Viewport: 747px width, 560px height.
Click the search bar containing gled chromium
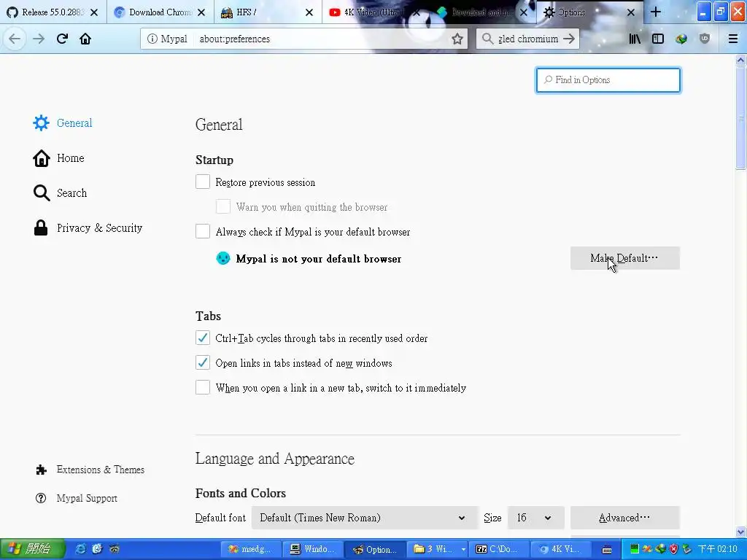point(528,39)
